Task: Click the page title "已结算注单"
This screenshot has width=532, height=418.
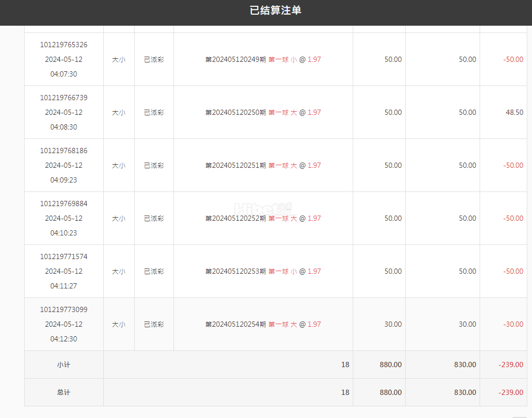Action: click(x=276, y=10)
